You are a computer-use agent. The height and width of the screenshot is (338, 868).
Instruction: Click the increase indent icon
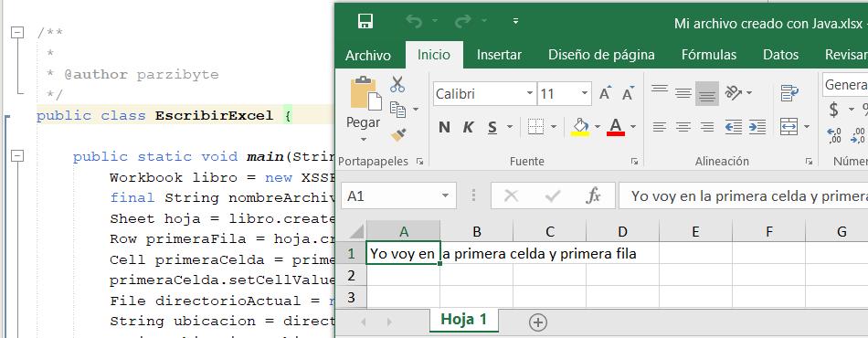(x=757, y=127)
